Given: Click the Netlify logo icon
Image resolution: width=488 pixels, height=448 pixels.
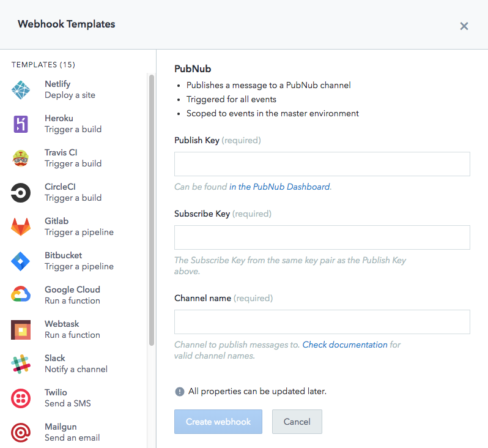Looking at the screenshot, I should click(x=21, y=90).
